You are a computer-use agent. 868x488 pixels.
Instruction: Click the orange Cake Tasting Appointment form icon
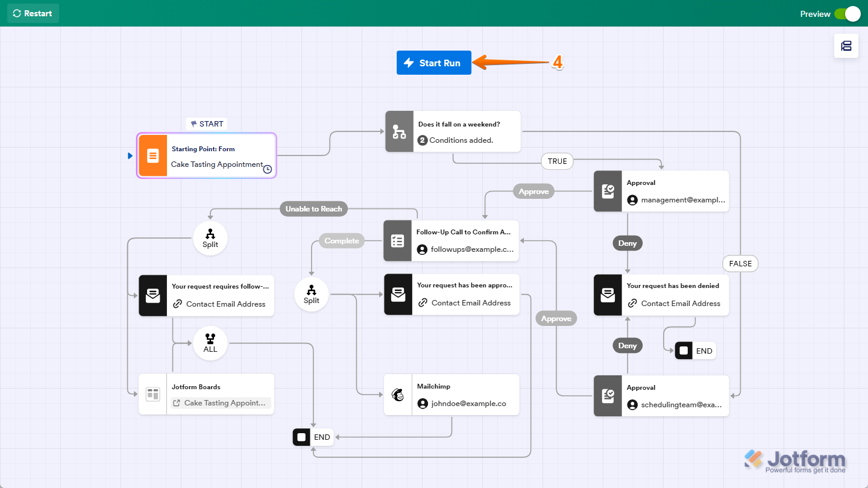[x=152, y=155]
